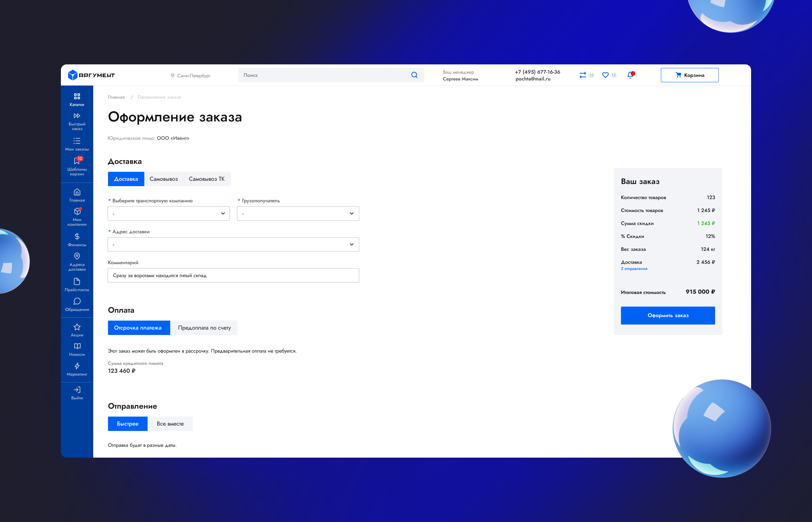
Task: Switch to the Самовывоз tab
Action: (x=164, y=179)
